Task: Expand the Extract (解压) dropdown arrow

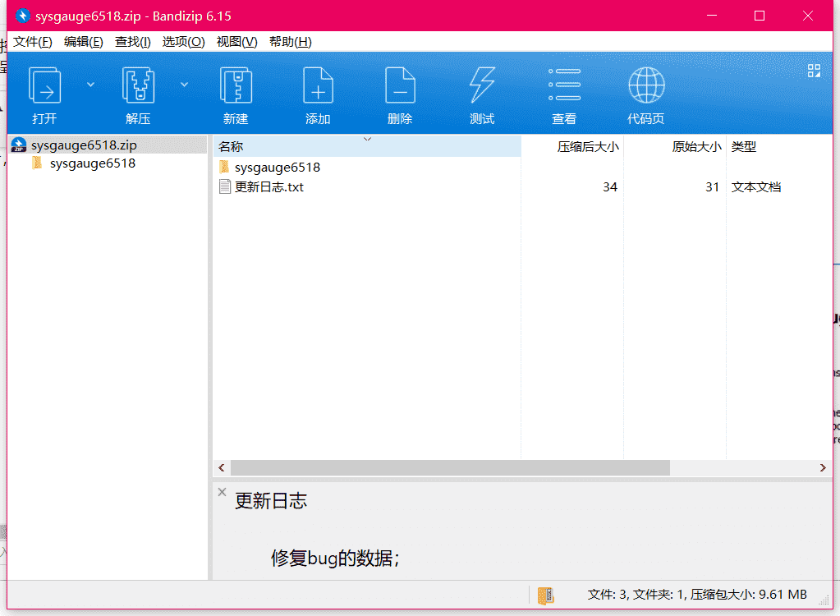Action: [x=184, y=85]
